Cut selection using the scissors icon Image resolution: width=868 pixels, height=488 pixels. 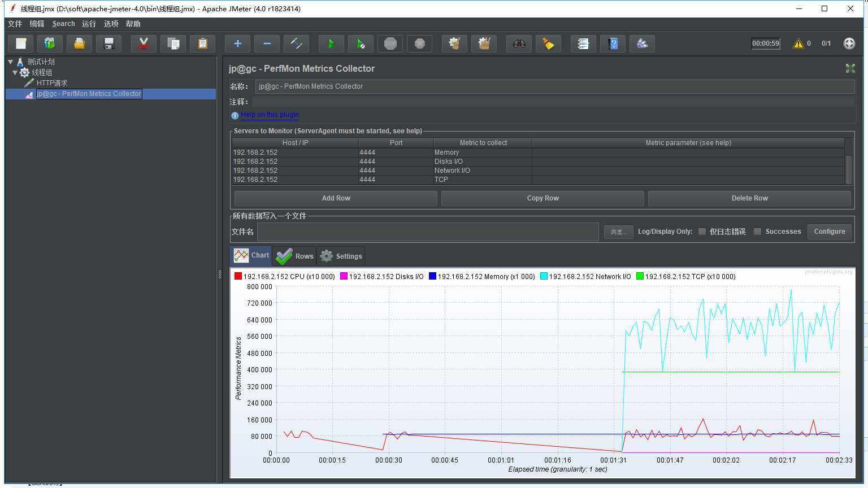(x=144, y=43)
